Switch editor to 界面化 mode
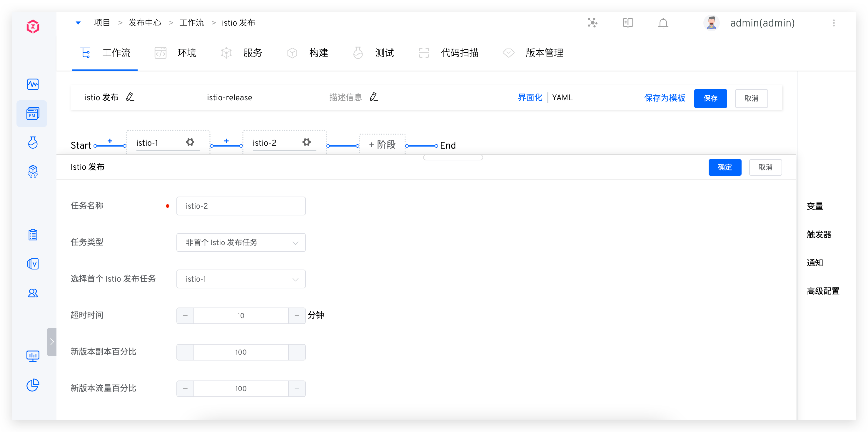Viewport: 868px width, 432px height. (530, 97)
